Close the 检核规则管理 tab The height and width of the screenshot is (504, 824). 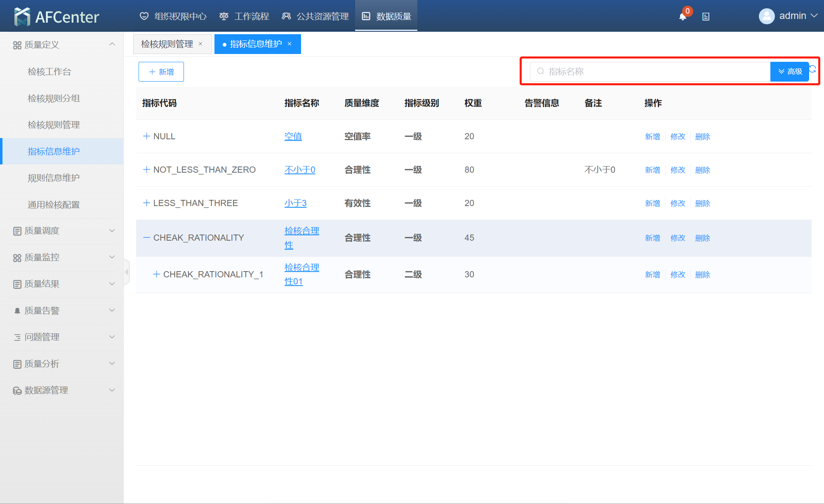200,44
